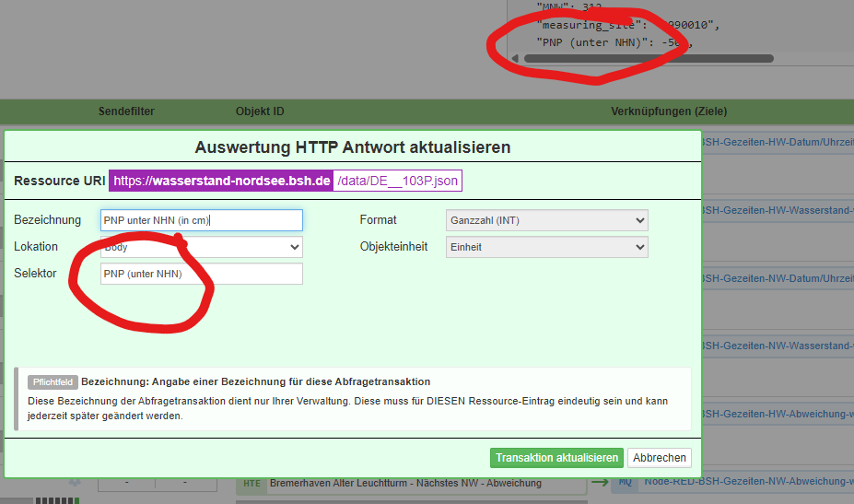Image resolution: width=854 pixels, height=504 pixels.
Task: Click the HTE tag icon for Bremerhaven entry
Action: pyautogui.click(x=251, y=483)
